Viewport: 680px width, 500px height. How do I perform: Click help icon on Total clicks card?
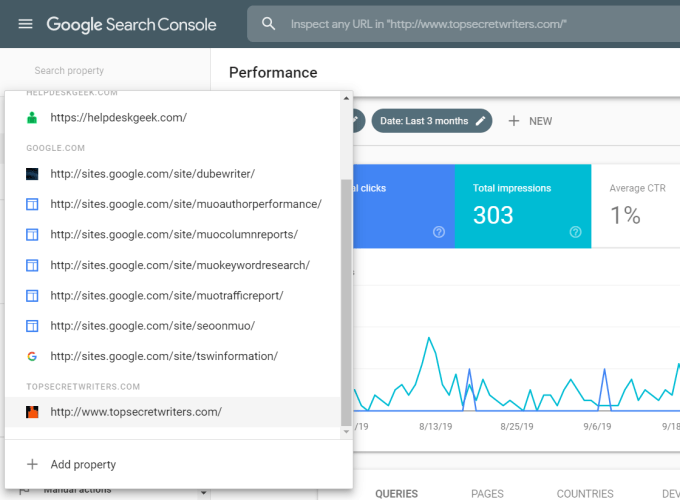coord(438,232)
